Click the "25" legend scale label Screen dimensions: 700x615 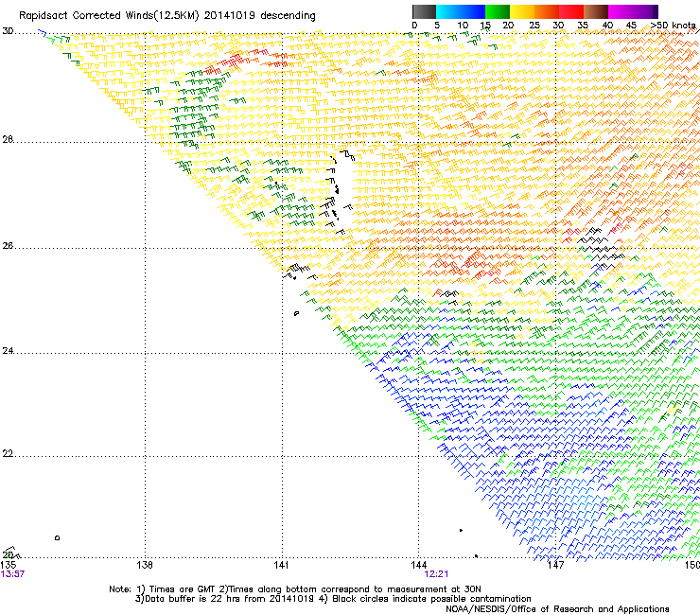(x=534, y=26)
